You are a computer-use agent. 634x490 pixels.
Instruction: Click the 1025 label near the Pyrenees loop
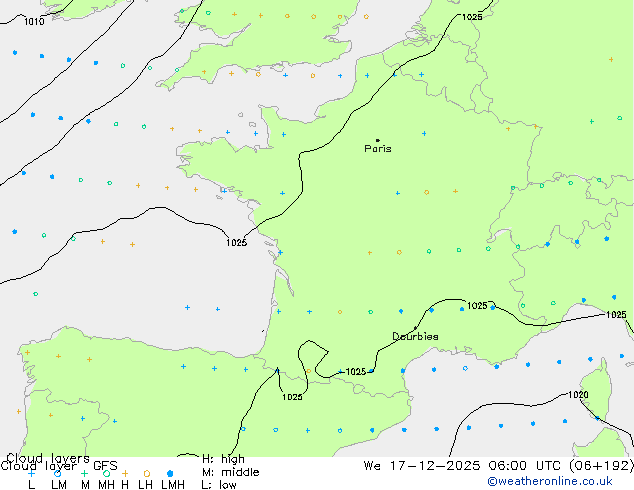[292, 397]
